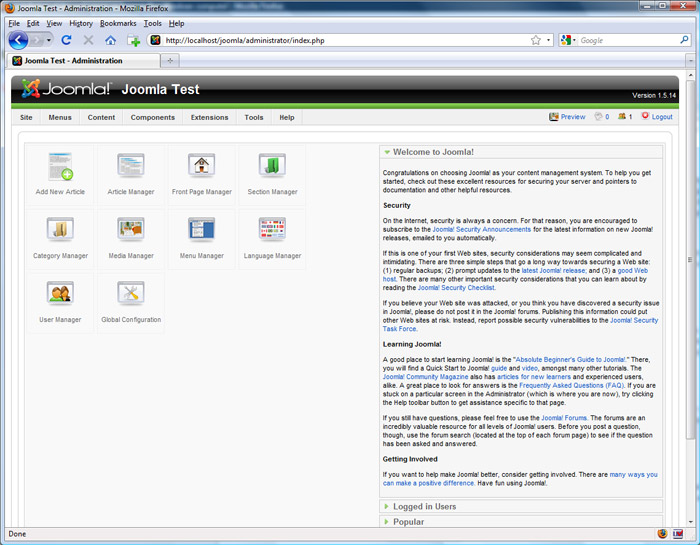This screenshot has width=700, height=545.
Task: Open the User Manager icon
Action: [61, 301]
